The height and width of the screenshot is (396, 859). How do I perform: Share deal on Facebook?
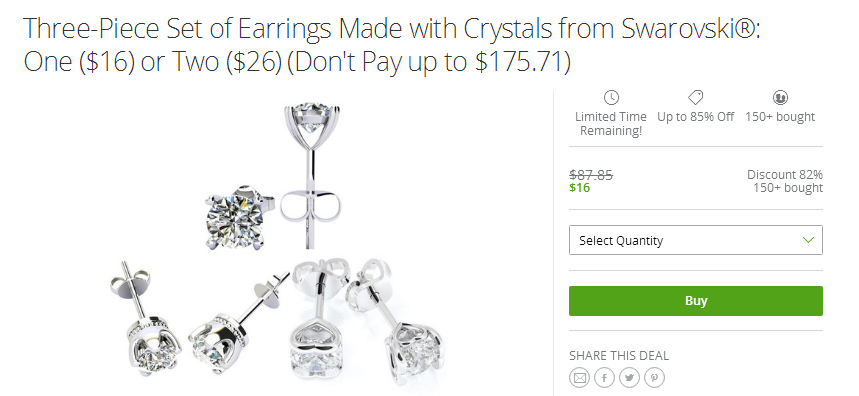604,377
